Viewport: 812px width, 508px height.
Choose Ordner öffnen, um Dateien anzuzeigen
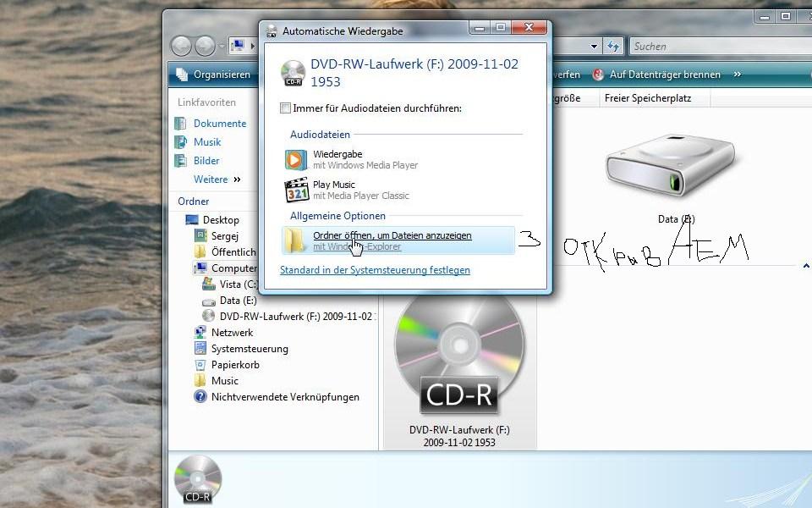click(x=398, y=240)
